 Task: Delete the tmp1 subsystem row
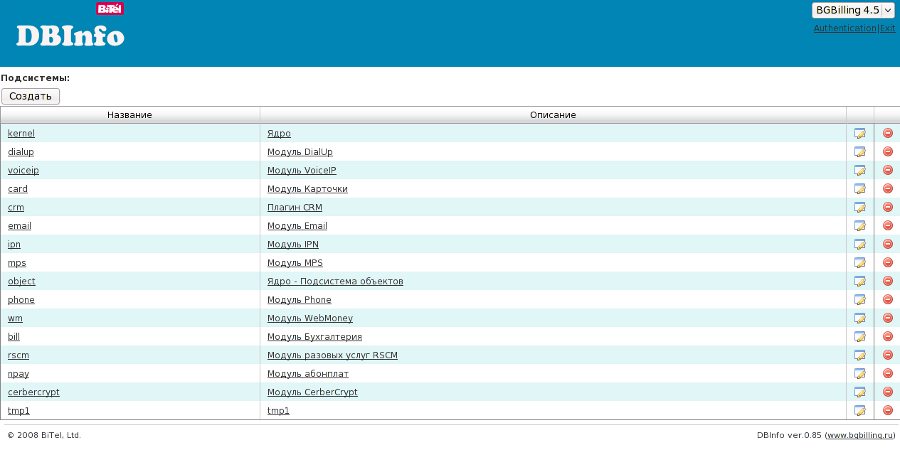click(888, 410)
